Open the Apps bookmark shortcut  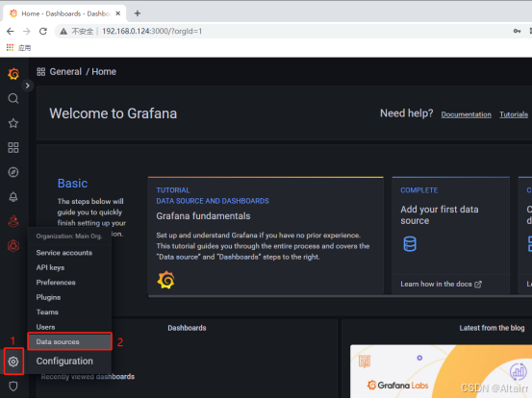click(x=18, y=48)
